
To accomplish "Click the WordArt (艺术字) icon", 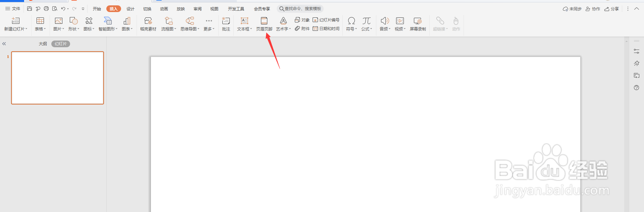I will click(x=283, y=21).
